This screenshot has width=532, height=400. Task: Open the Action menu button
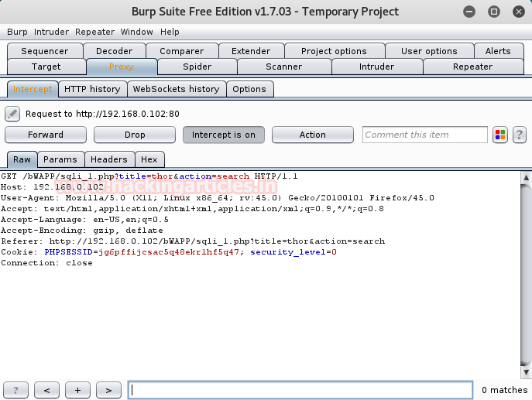click(313, 135)
